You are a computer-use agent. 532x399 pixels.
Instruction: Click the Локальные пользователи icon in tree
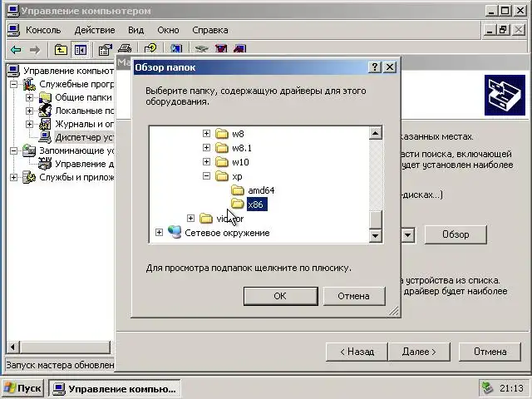(45, 111)
